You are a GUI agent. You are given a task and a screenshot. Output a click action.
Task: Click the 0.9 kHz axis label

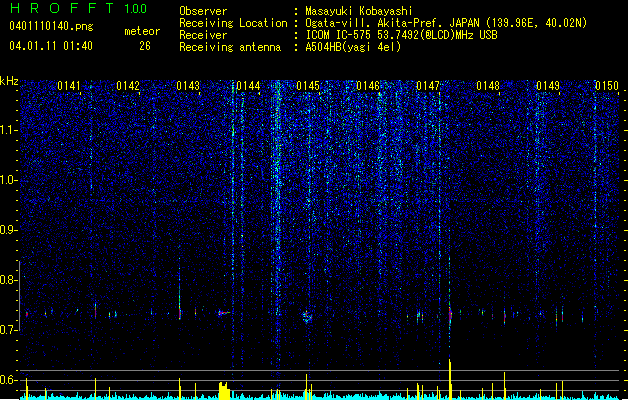tap(8, 230)
